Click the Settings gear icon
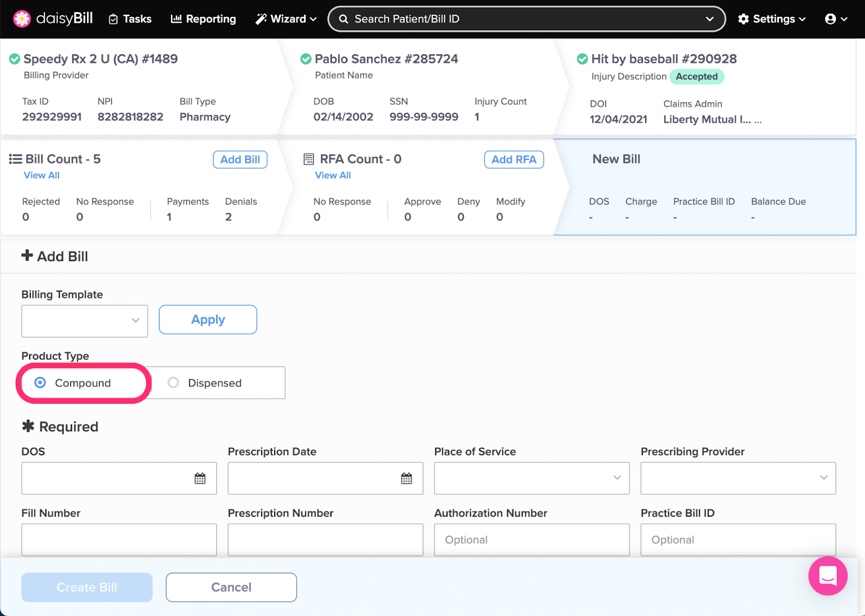Viewport: 865px width, 616px height. pyautogui.click(x=744, y=19)
